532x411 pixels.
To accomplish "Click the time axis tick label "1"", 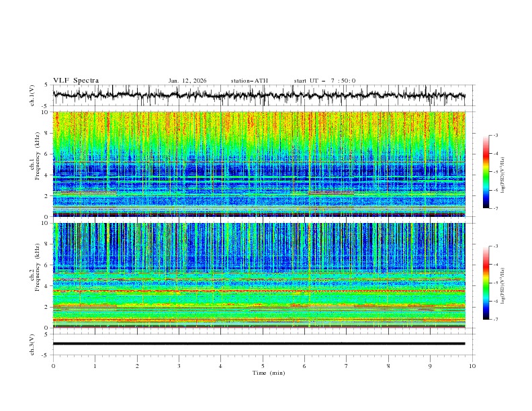I will point(95,366).
